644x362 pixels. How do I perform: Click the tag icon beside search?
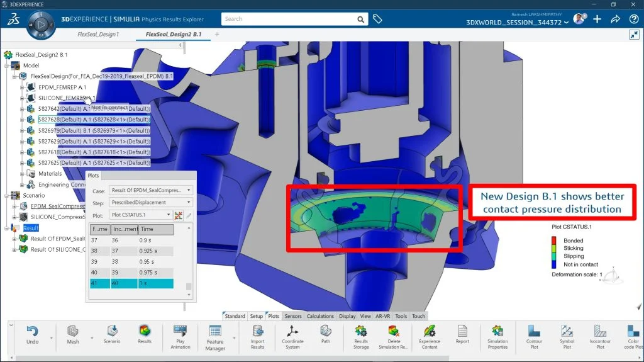[377, 19]
